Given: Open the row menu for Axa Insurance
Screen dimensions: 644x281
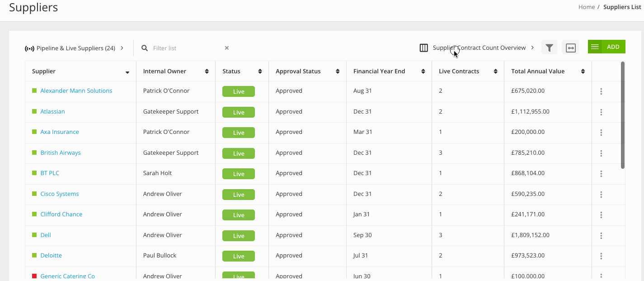Looking at the screenshot, I should click(x=601, y=133).
